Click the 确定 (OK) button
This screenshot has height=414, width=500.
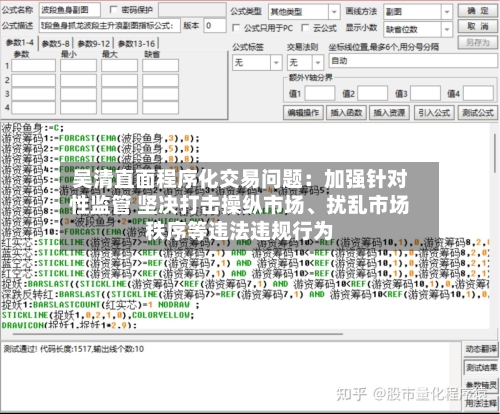[x=478, y=11]
